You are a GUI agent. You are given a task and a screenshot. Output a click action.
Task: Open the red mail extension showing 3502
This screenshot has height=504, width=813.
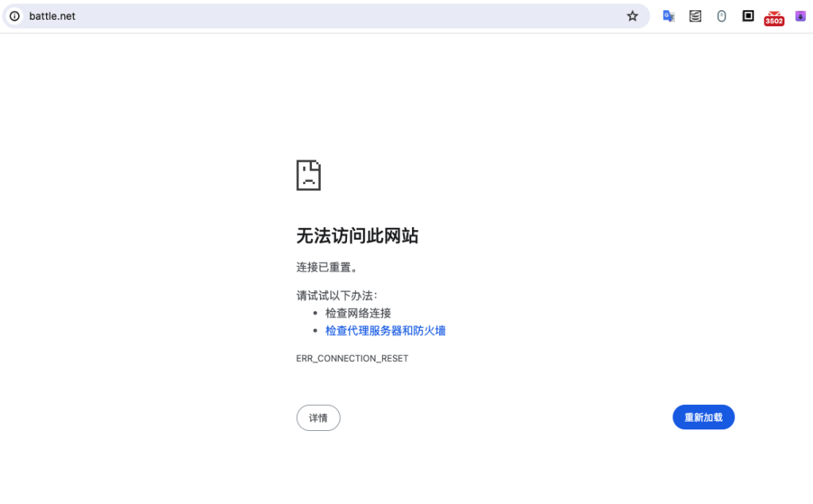(x=774, y=18)
